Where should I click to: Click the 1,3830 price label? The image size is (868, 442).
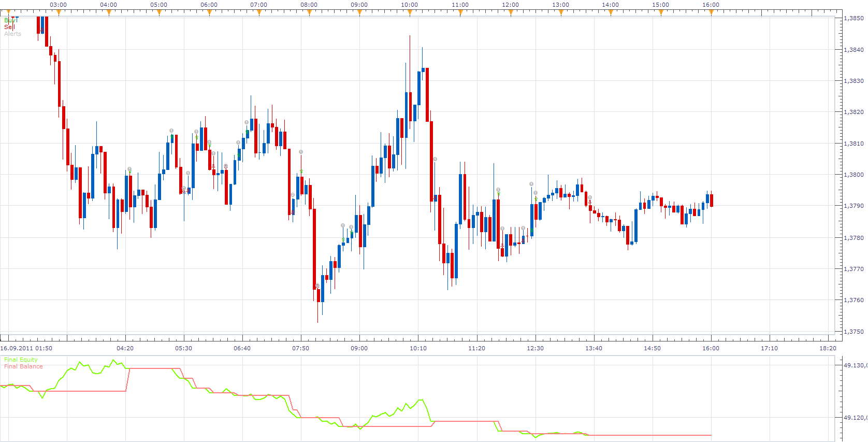(853, 81)
